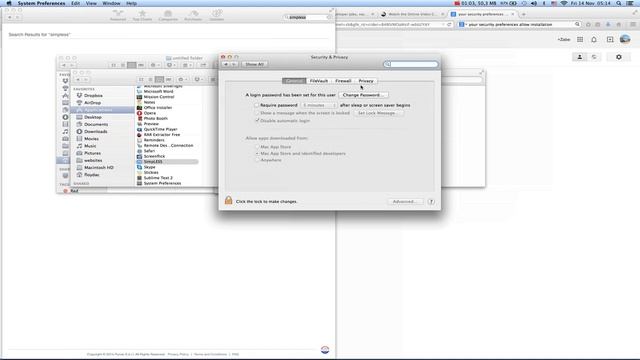Select Stickies in Applications list

click(151, 173)
